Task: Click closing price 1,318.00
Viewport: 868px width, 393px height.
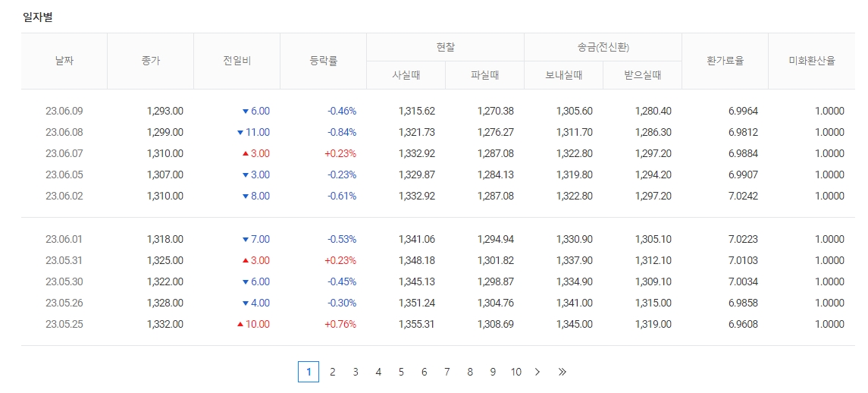Action: (165, 240)
